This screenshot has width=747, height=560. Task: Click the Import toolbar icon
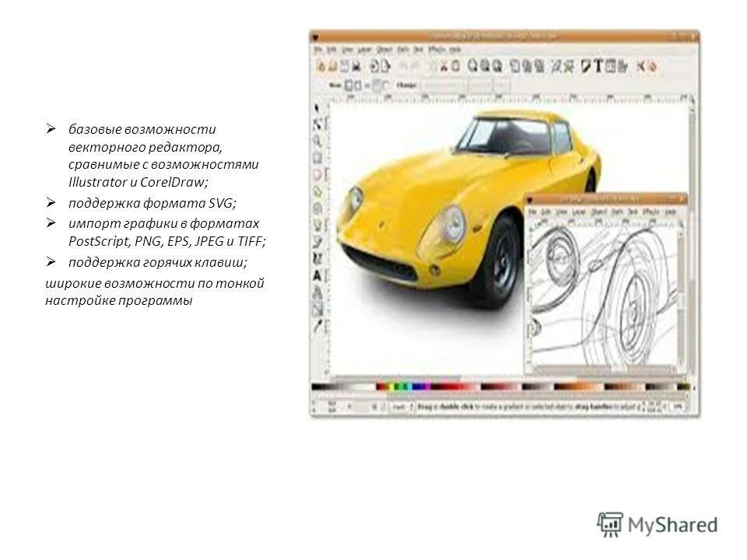(375, 66)
